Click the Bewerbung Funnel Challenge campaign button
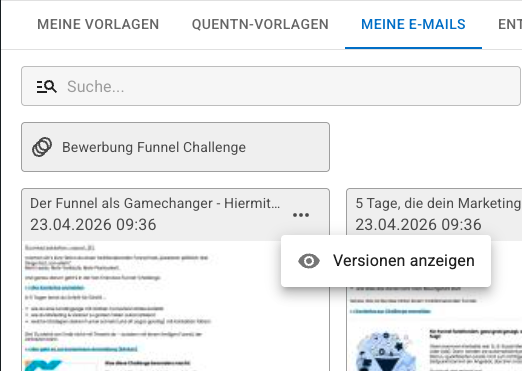Image resolution: width=522 pixels, height=371 pixels. tap(175, 147)
